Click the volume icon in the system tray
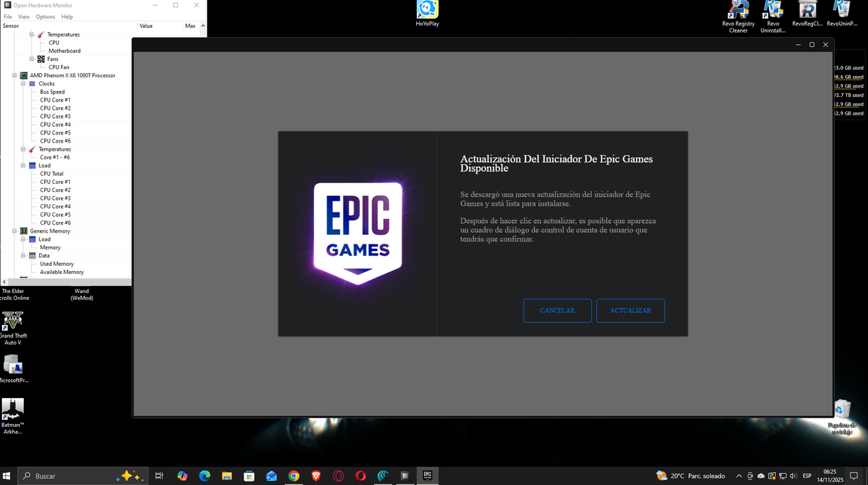 tap(793, 476)
